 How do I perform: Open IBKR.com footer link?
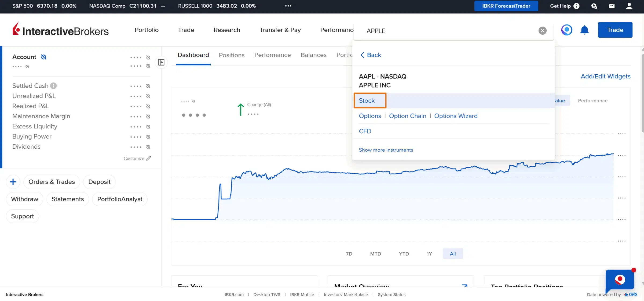[234, 295]
